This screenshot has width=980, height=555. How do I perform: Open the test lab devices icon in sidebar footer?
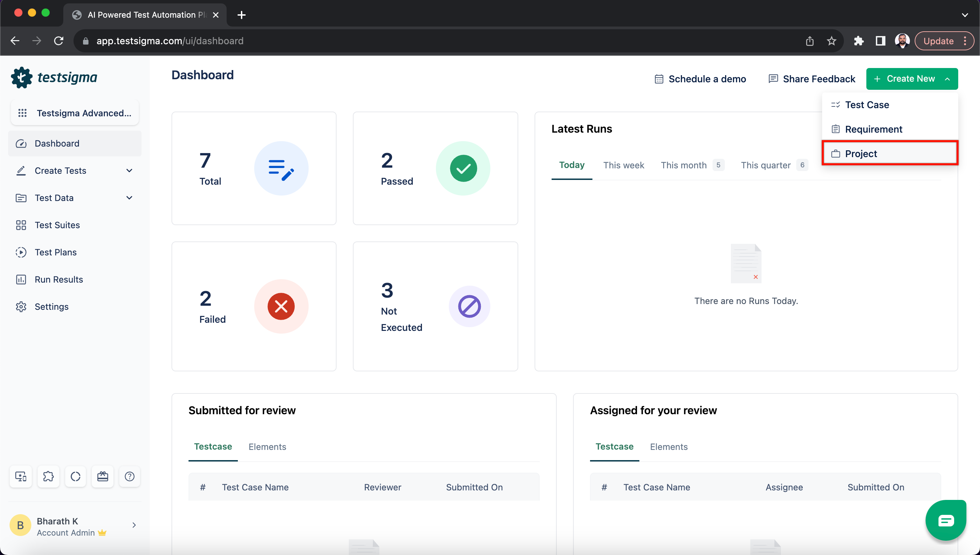[x=21, y=476]
